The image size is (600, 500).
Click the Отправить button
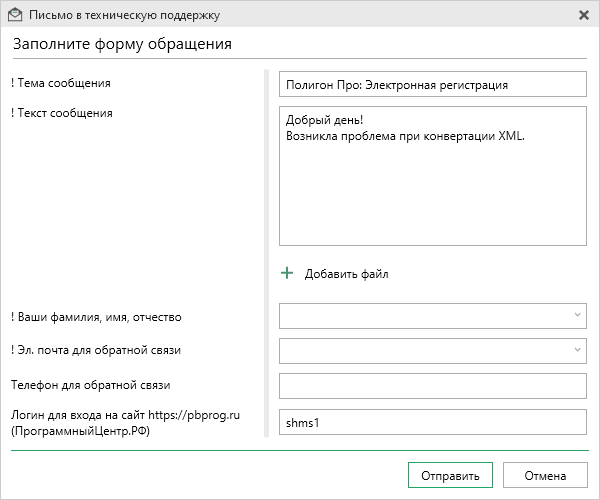pos(450,475)
